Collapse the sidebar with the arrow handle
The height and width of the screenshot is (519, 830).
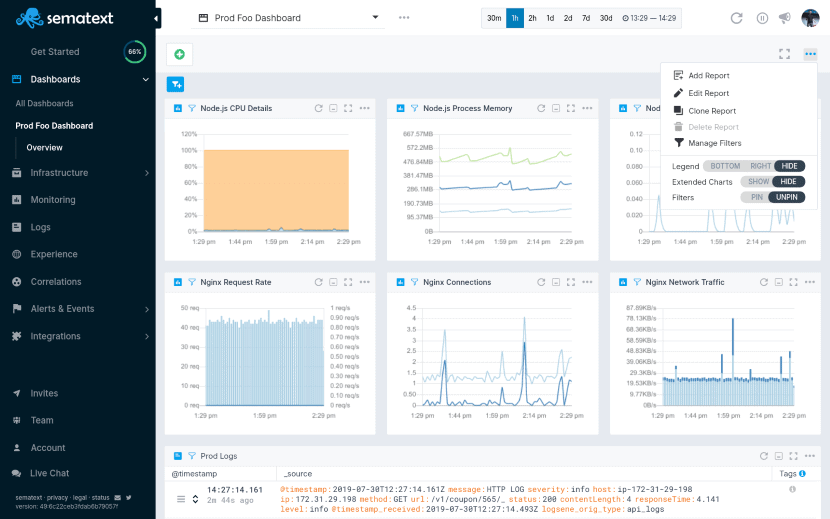156,19
